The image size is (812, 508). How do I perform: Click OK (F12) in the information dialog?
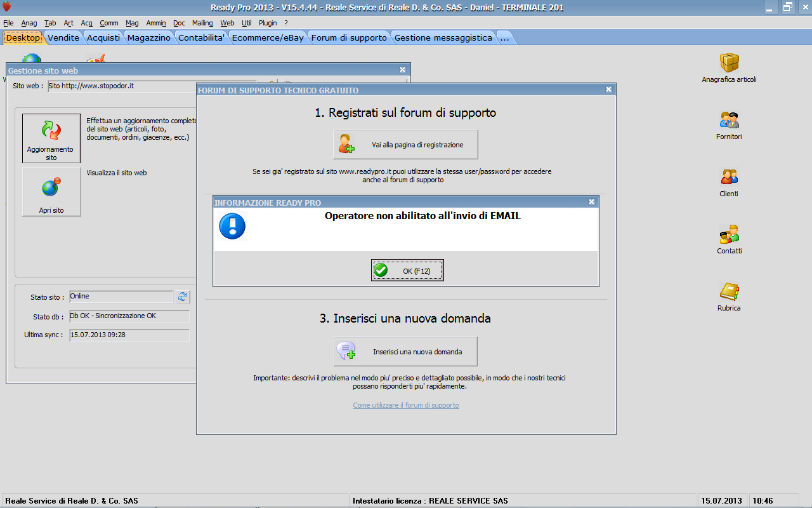pos(407,271)
